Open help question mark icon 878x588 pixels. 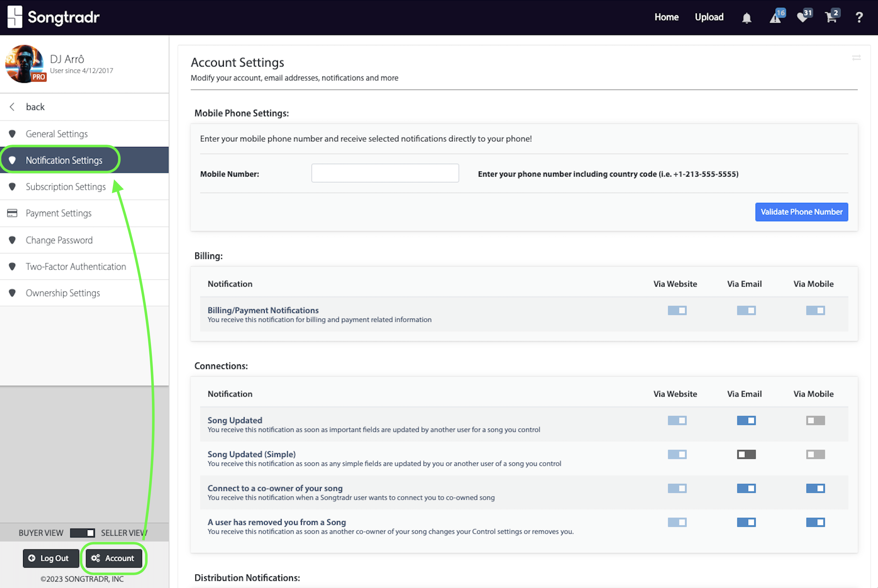click(859, 17)
